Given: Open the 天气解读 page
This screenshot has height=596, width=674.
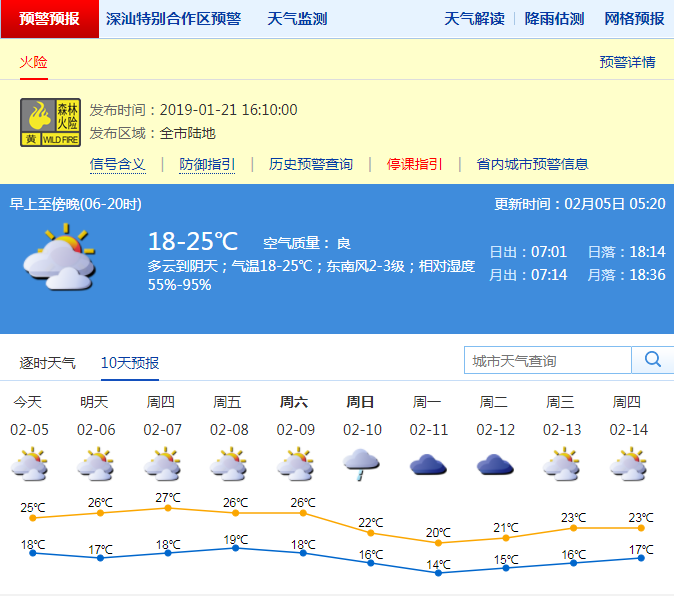Looking at the screenshot, I should pos(474,19).
